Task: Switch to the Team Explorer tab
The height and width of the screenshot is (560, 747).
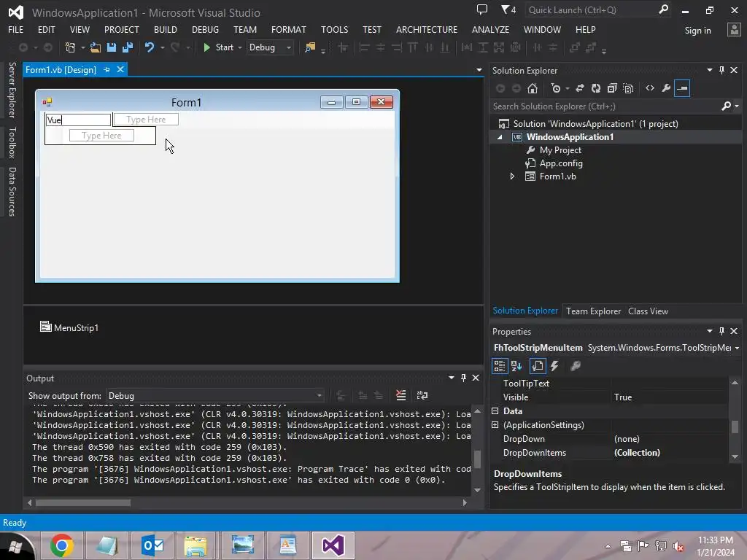Action: (593, 311)
